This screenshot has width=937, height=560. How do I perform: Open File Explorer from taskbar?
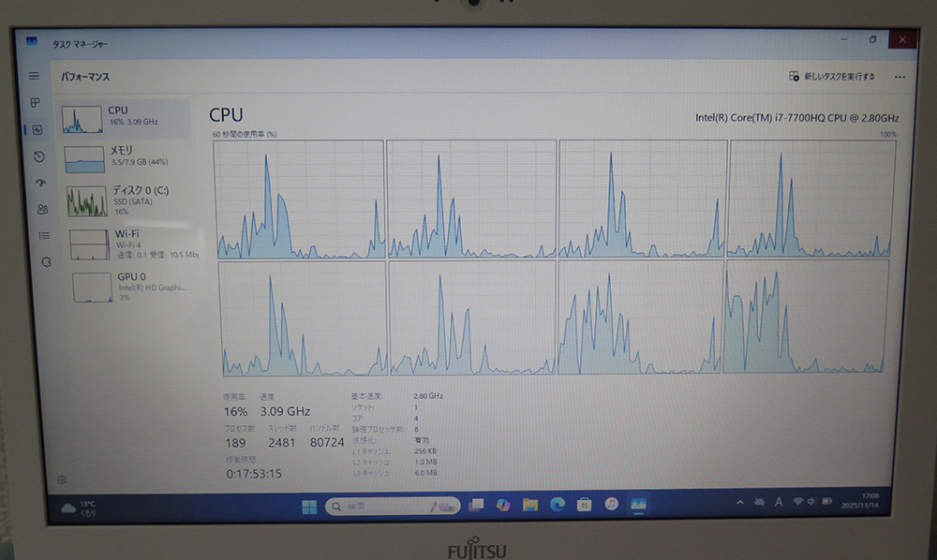pyautogui.click(x=530, y=505)
